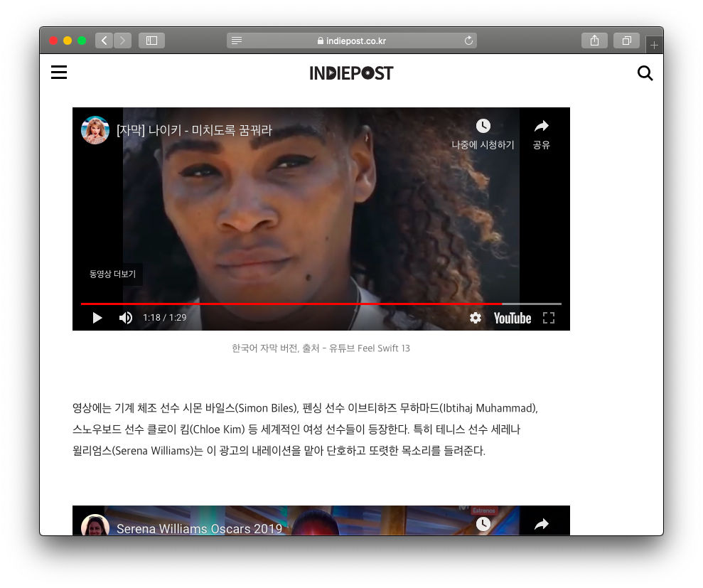Click share arrow on Oscars 2019 video
Screen dimensions: 703x588
(x=542, y=524)
